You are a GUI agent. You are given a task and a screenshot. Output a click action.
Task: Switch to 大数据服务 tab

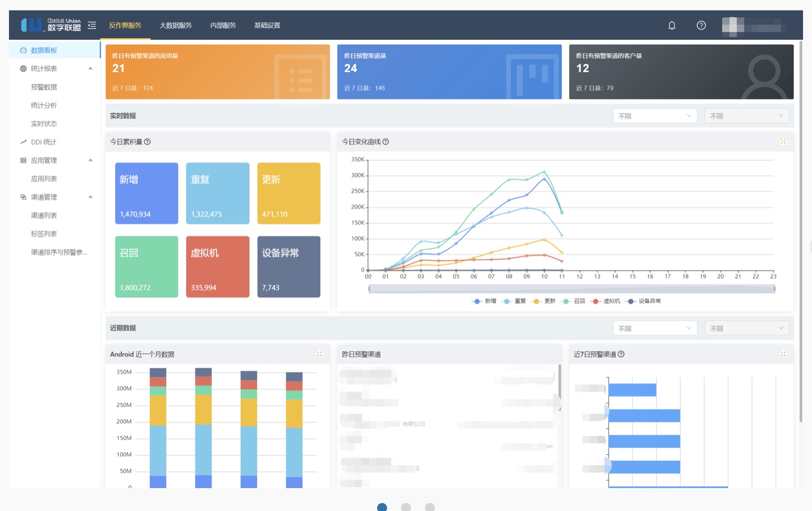[175, 25]
